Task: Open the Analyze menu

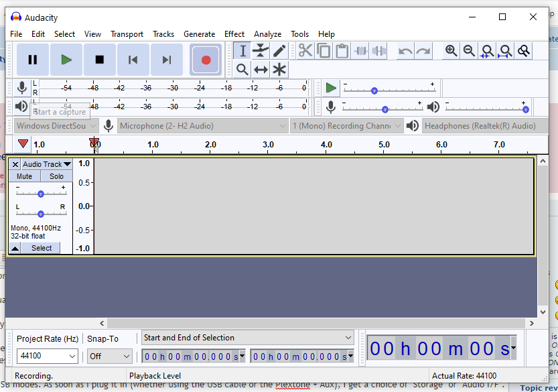Action: [268, 34]
